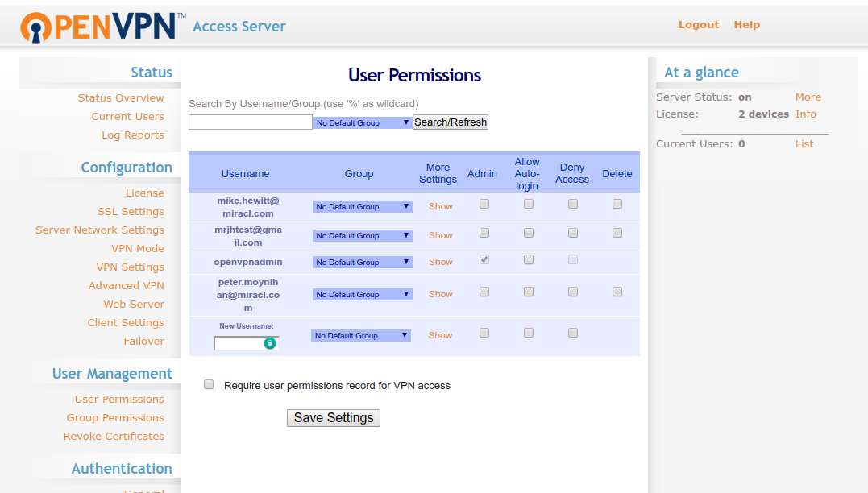Enable Allow Auto-login for openvpnadmin

click(x=529, y=259)
